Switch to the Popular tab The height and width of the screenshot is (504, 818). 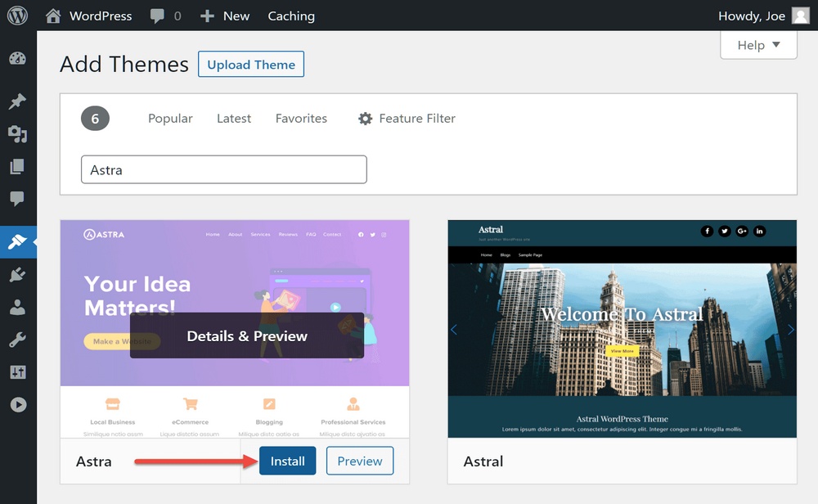(170, 119)
